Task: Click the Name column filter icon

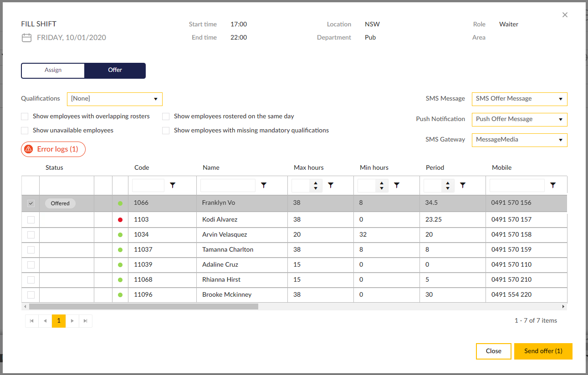Action: click(264, 185)
